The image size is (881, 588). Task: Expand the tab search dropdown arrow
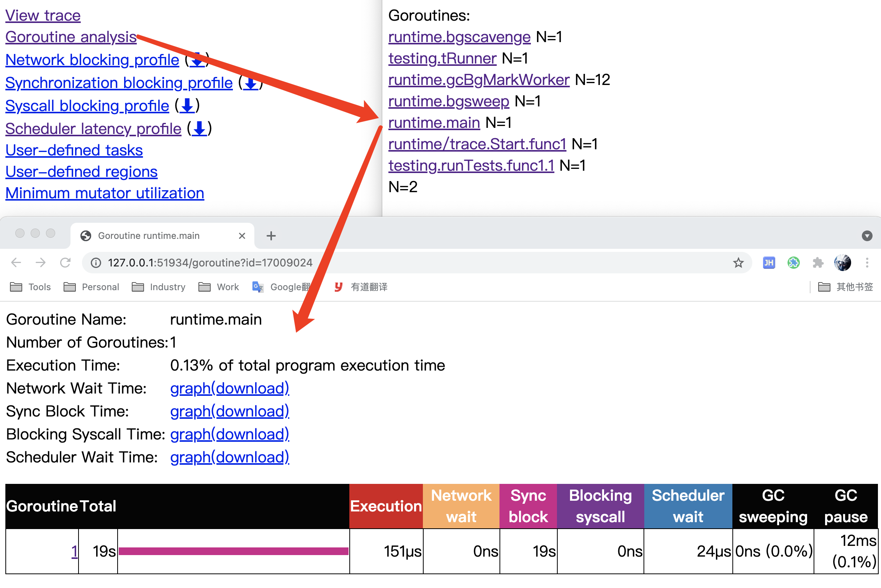[867, 235]
